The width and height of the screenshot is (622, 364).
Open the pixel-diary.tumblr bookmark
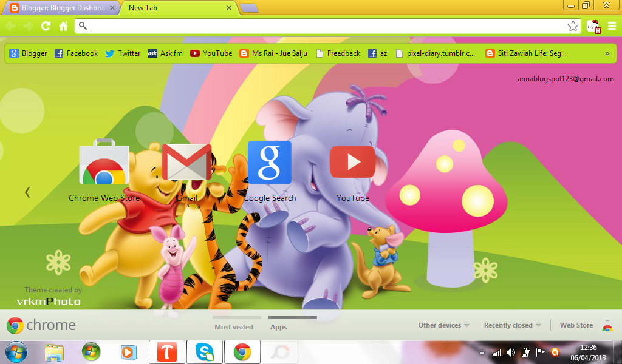[436, 53]
